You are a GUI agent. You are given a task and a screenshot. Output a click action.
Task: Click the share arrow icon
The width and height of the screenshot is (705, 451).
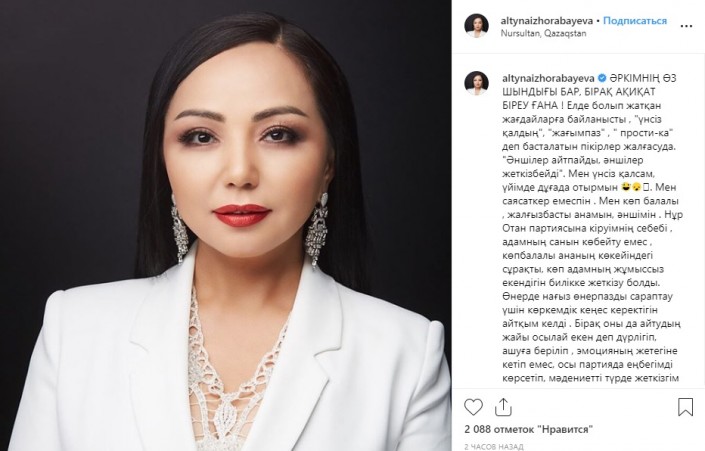coord(503,407)
